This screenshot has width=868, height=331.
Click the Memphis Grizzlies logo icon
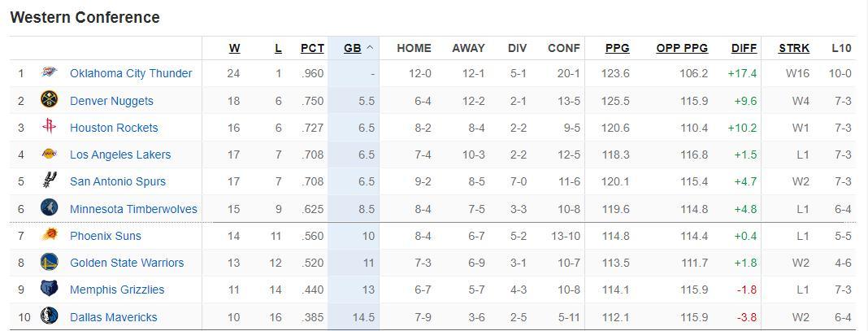[49, 289]
